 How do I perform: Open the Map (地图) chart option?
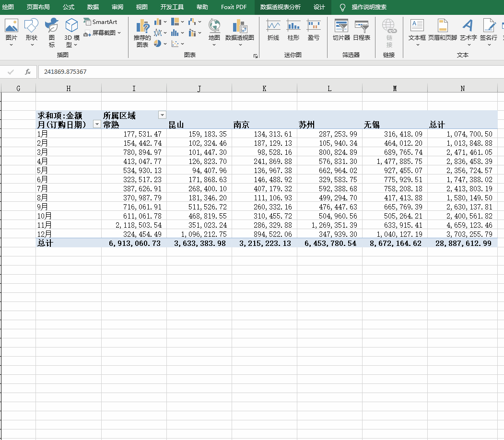click(x=214, y=30)
